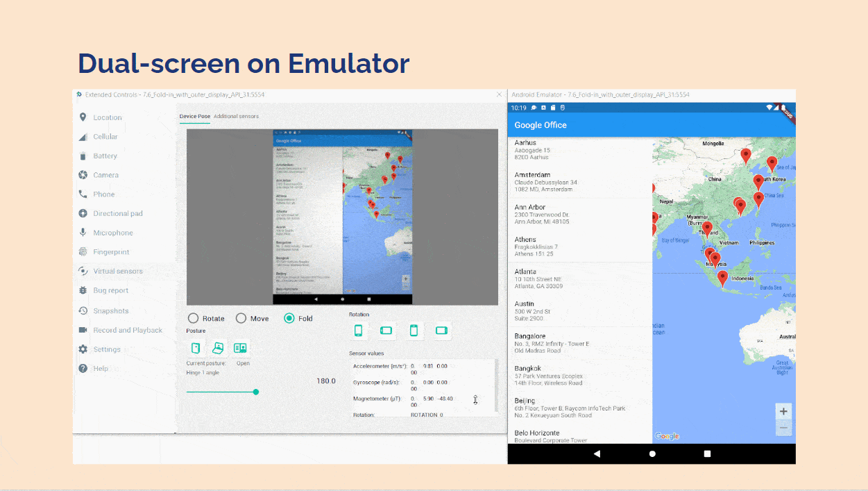The height and width of the screenshot is (491, 868).
Task: Open the Belo Horizonte office entry
Action: [x=580, y=435]
